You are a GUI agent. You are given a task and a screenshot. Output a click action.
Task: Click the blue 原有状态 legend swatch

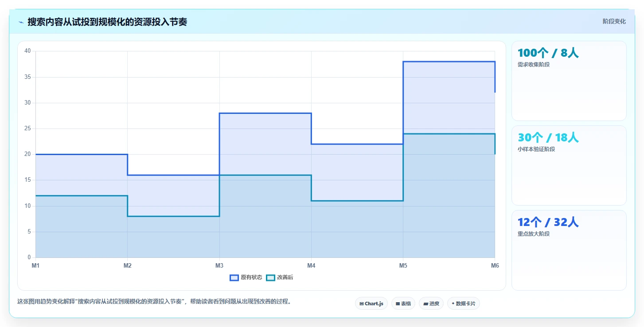pos(234,277)
